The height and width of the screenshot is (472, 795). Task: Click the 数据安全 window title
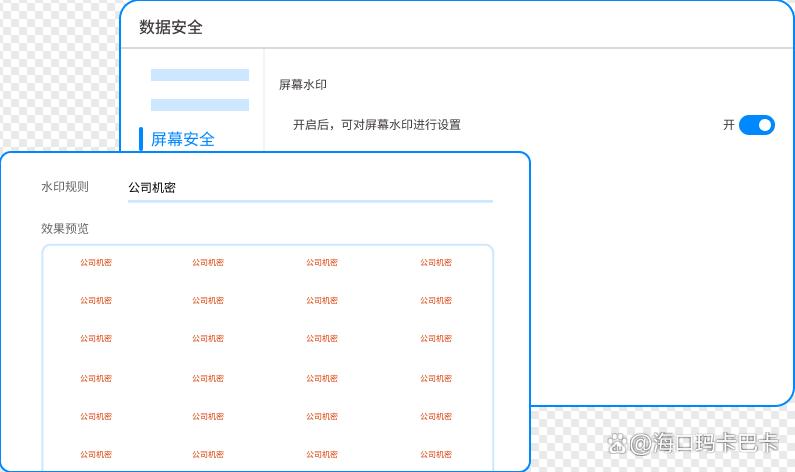(x=171, y=27)
